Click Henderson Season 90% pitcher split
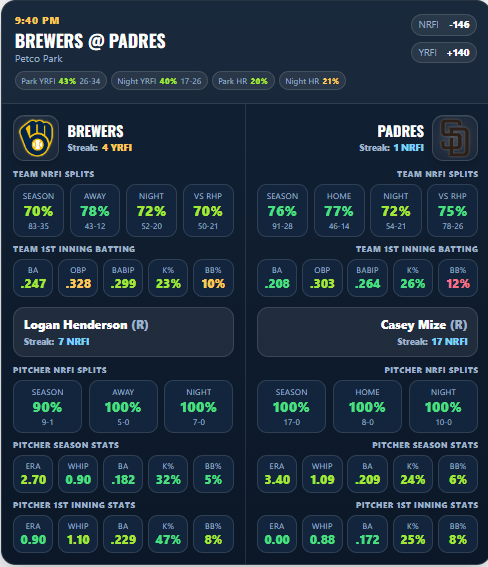This screenshot has width=488, height=567. pyautogui.click(x=47, y=406)
